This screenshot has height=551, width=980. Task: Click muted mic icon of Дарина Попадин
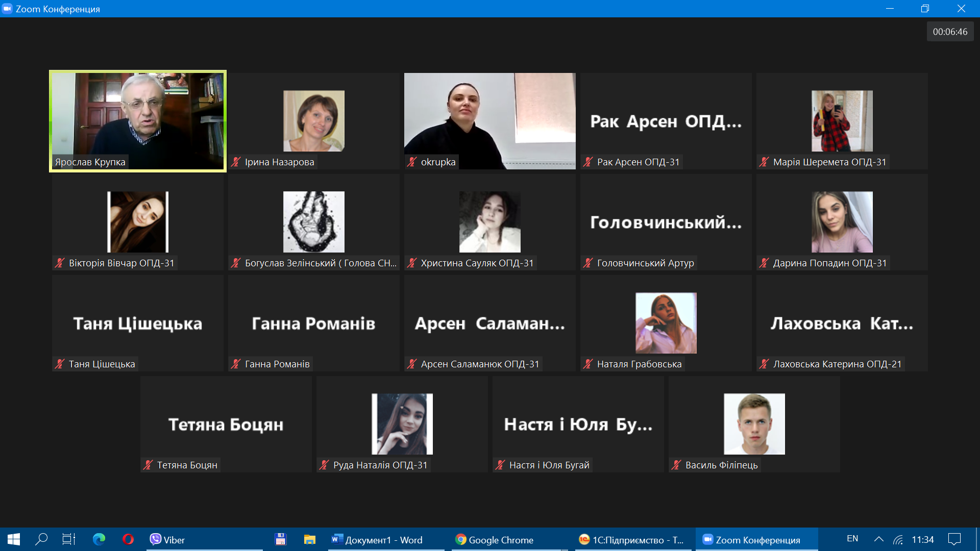(x=764, y=263)
